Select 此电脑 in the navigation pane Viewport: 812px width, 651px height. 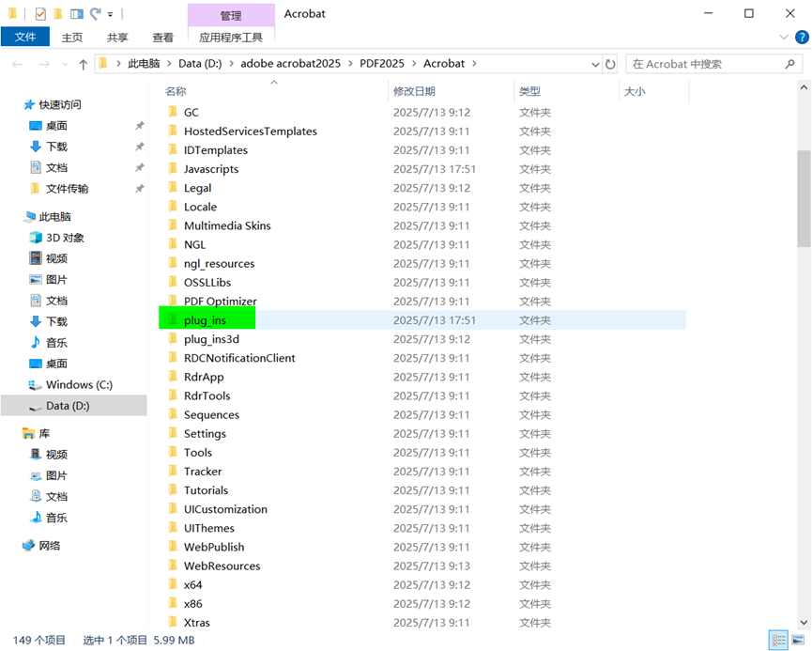pos(54,217)
